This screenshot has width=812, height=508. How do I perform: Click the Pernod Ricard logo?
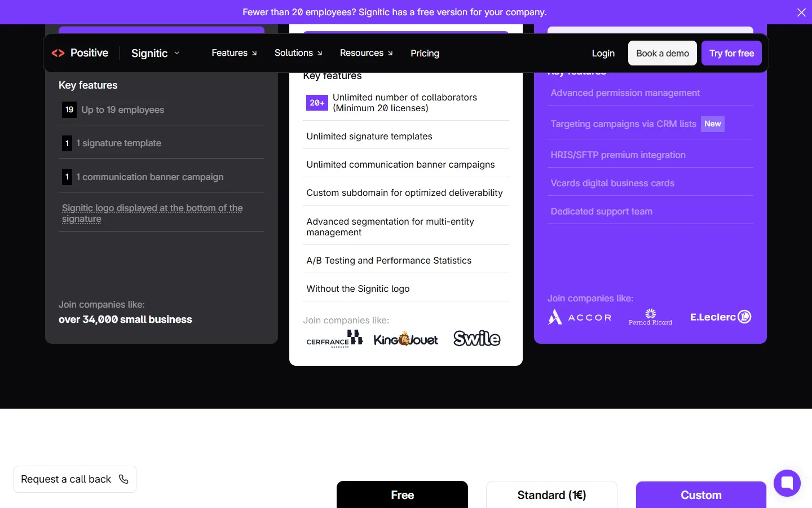pos(650,317)
